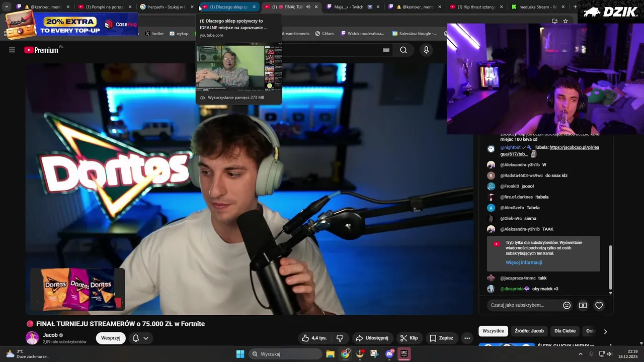644x362 pixels.
Task: Open the notification bell dropdown for Jacob
Action: coord(140,338)
